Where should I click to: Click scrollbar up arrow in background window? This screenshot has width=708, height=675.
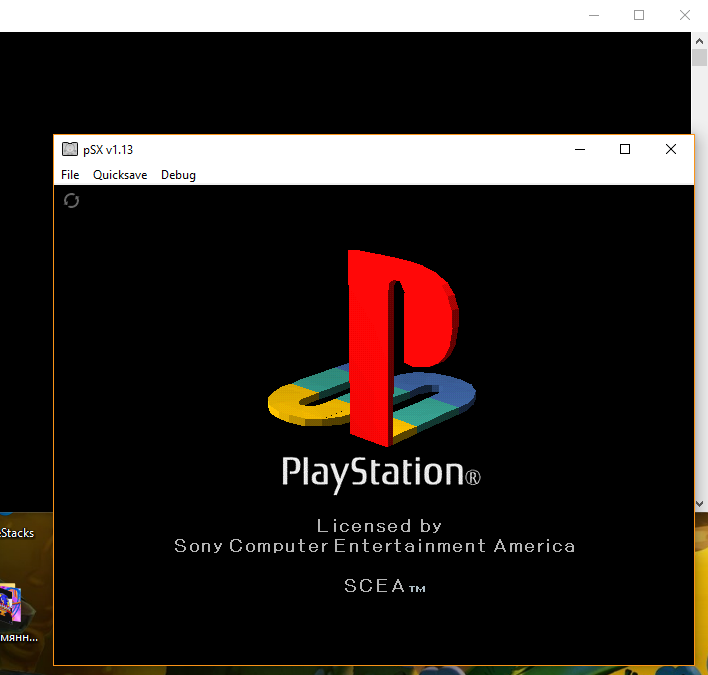pos(699,41)
